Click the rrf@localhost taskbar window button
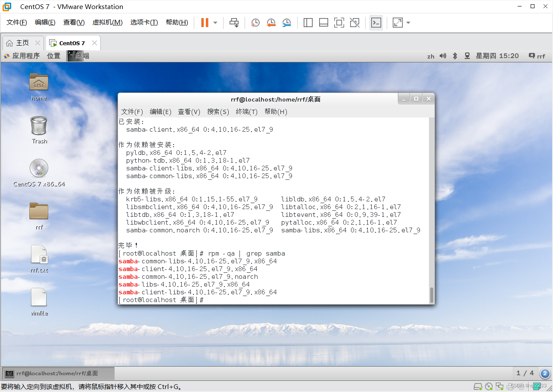 point(58,373)
